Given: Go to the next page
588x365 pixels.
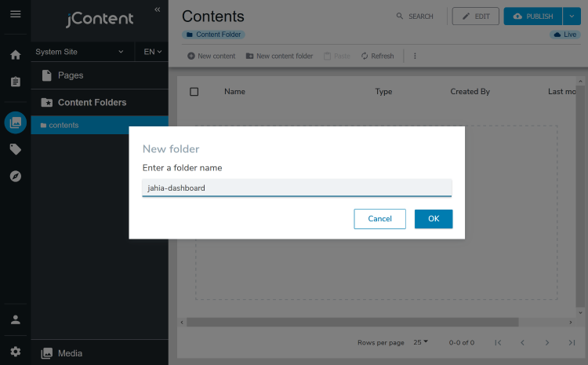Looking at the screenshot, I should (547, 342).
